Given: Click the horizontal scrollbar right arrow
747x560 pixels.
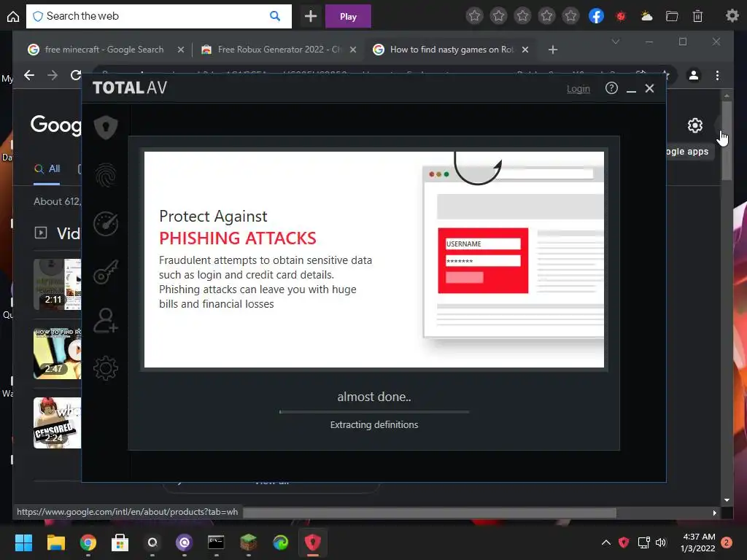Looking at the screenshot, I should click(714, 513).
